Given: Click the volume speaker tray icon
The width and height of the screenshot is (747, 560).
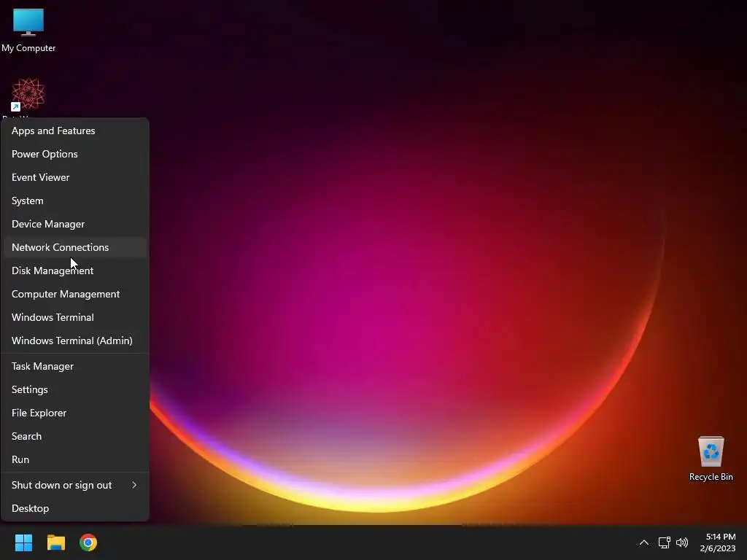Looking at the screenshot, I should (x=682, y=542).
